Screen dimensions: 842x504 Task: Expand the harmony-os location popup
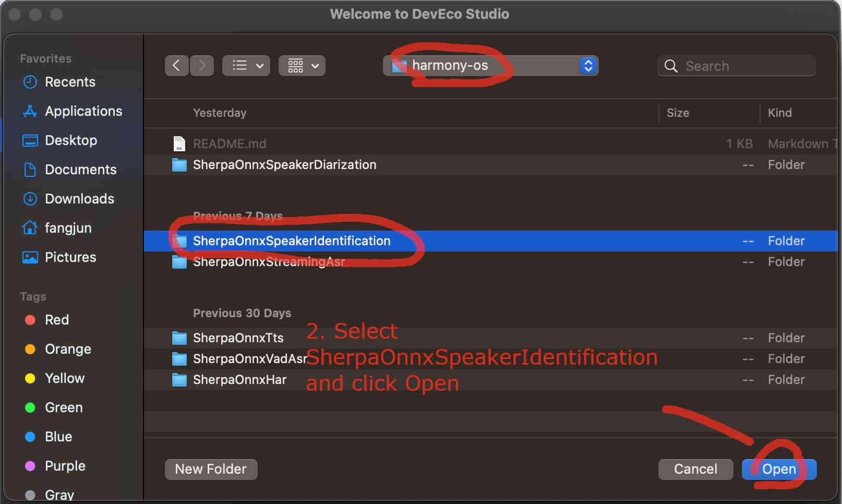point(490,66)
